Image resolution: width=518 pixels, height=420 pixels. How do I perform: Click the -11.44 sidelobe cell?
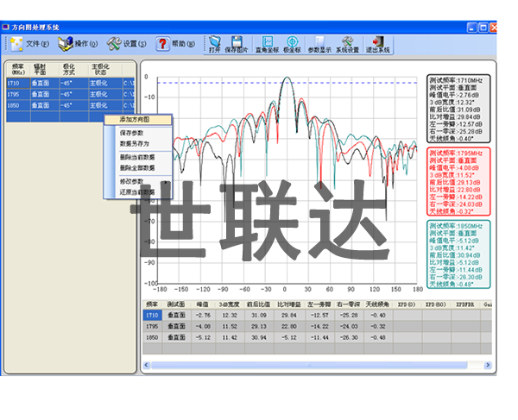(x=319, y=337)
